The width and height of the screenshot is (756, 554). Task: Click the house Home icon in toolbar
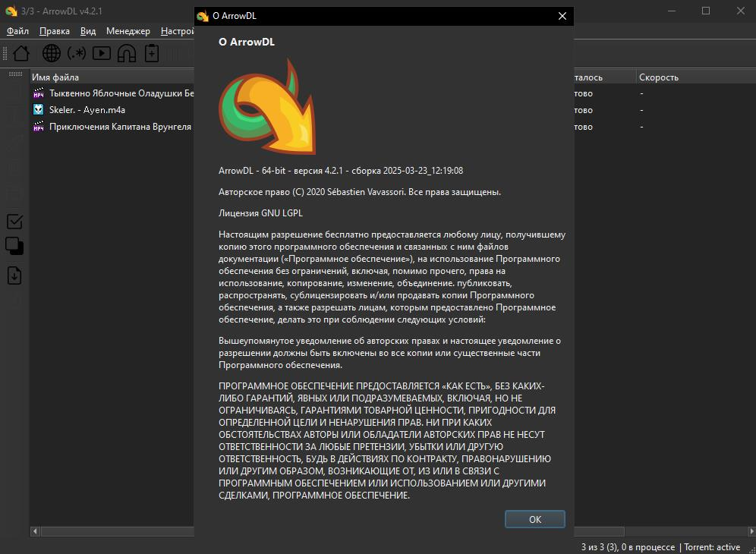20,53
